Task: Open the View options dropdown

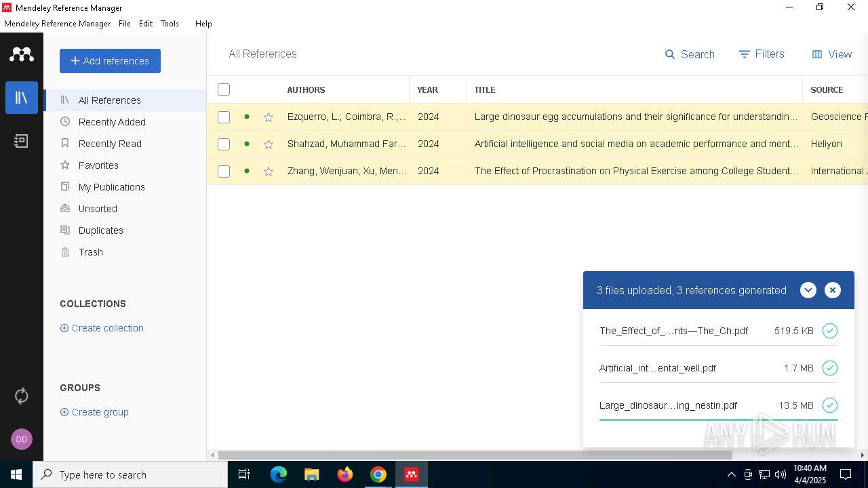Action: tap(832, 54)
